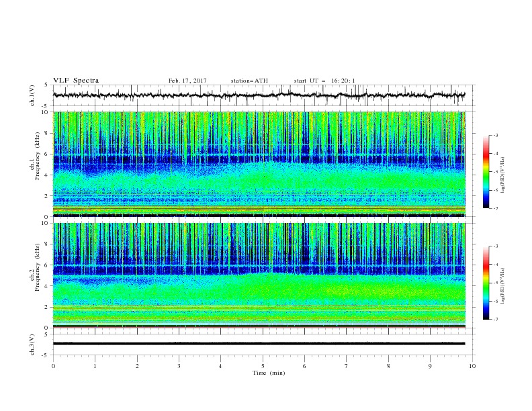Click the "station=ATH" header label
532x411 pixels.
[x=249, y=81]
